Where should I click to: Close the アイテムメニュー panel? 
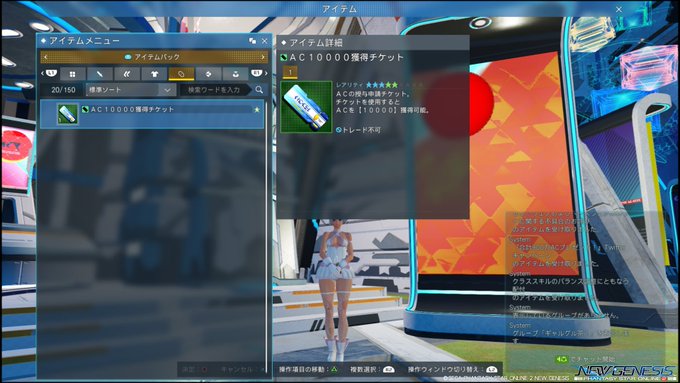[x=265, y=41]
